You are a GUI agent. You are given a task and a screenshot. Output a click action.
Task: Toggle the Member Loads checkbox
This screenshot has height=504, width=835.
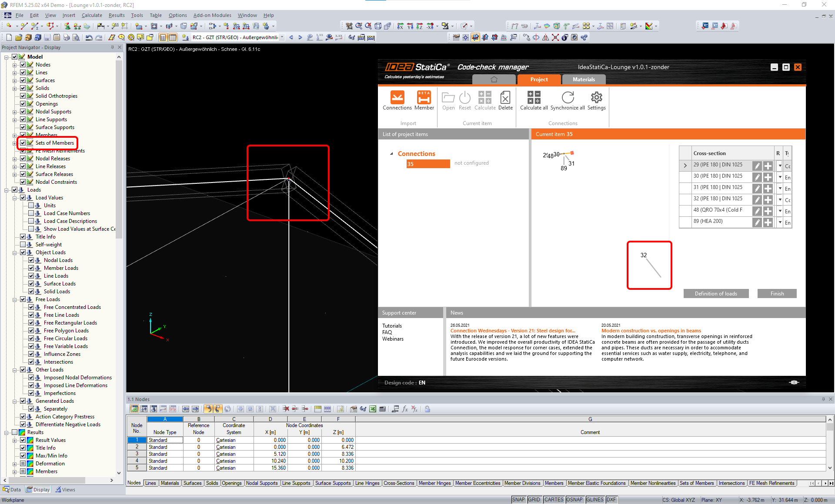31,268
